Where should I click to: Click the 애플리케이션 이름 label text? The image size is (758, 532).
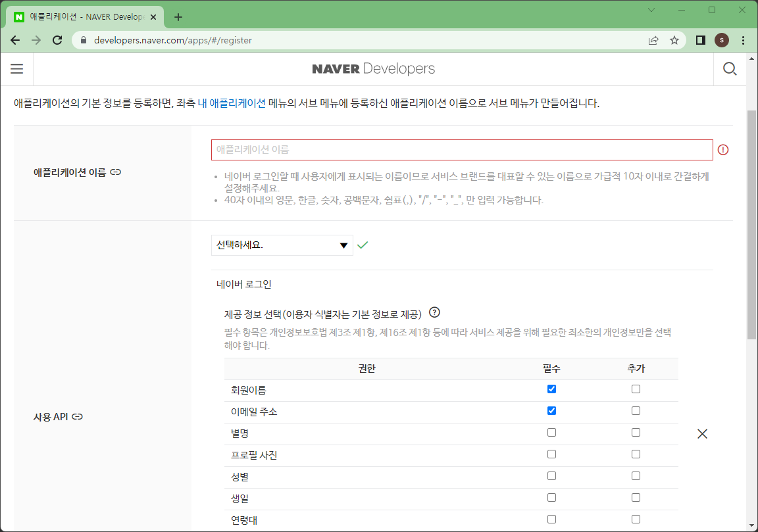tap(70, 172)
